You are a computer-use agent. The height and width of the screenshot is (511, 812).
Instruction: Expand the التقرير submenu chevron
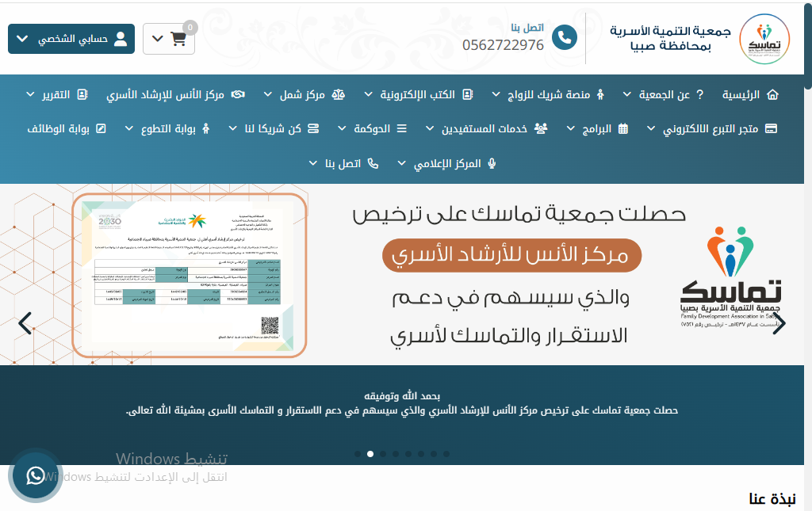point(31,94)
